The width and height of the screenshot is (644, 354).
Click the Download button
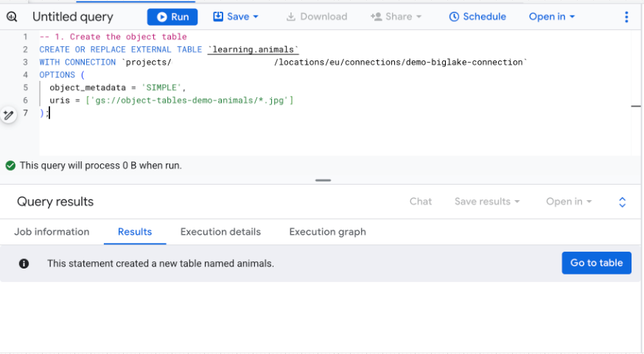tap(317, 16)
